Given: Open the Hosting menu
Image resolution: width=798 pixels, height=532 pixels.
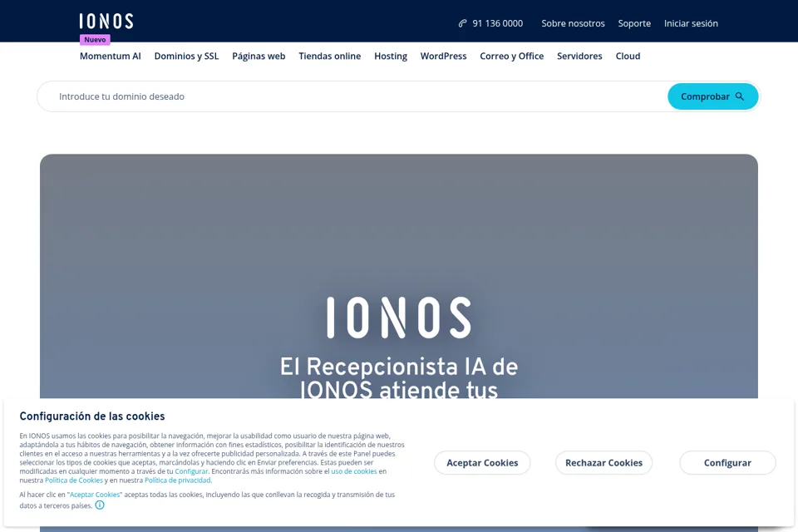Looking at the screenshot, I should coord(391,56).
